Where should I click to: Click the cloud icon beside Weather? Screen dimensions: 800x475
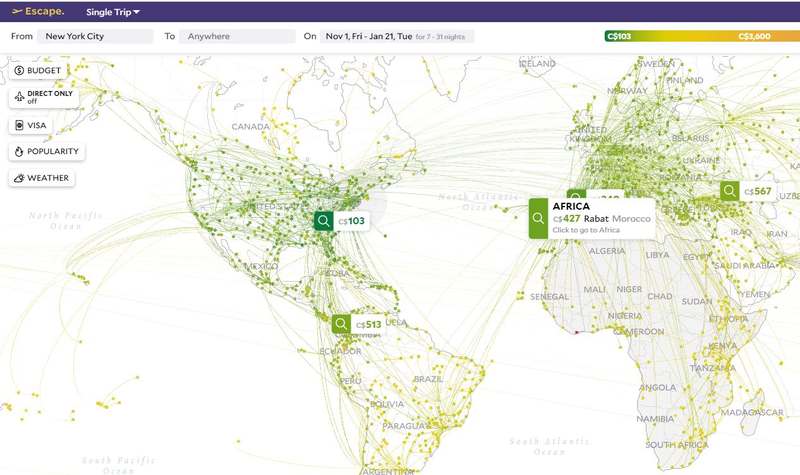(19, 178)
